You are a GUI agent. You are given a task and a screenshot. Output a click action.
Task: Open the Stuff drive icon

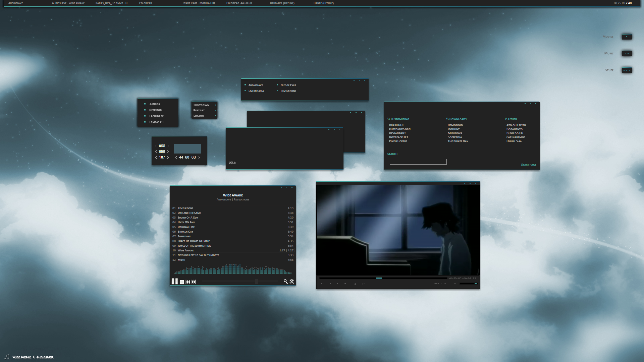(x=627, y=70)
